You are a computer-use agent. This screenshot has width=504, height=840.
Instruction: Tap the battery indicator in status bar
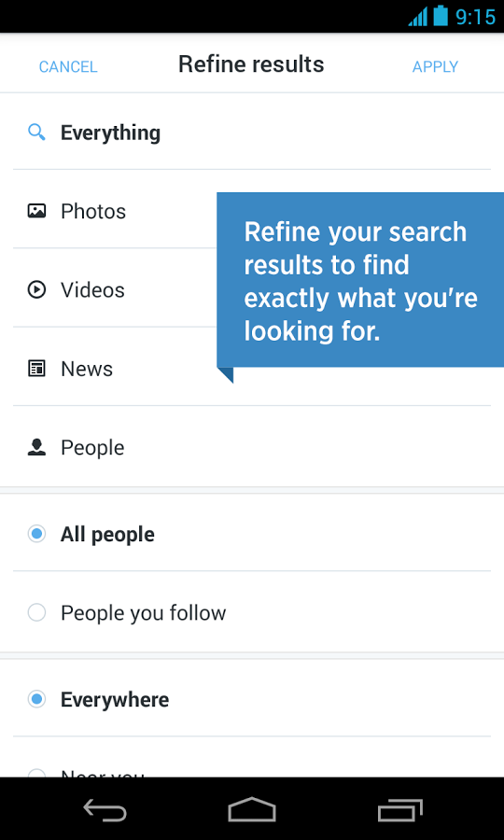coord(441,16)
